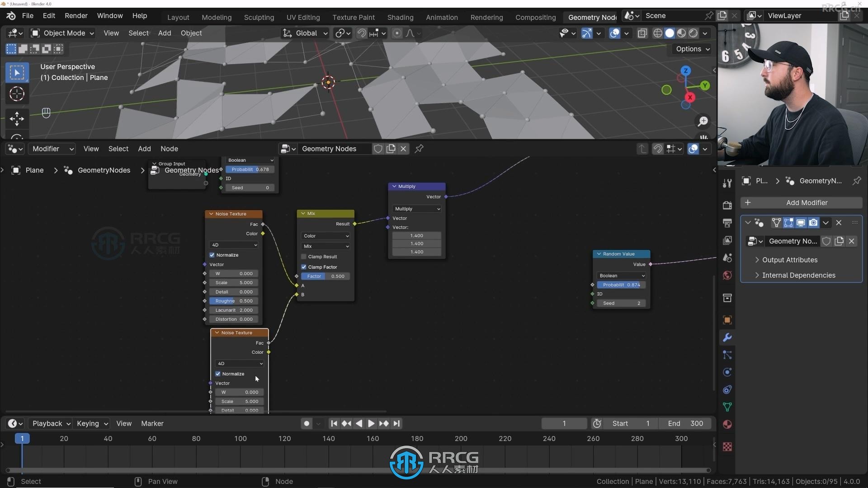Uncheck Normalize on upper Noise Texture

tap(212, 255)
